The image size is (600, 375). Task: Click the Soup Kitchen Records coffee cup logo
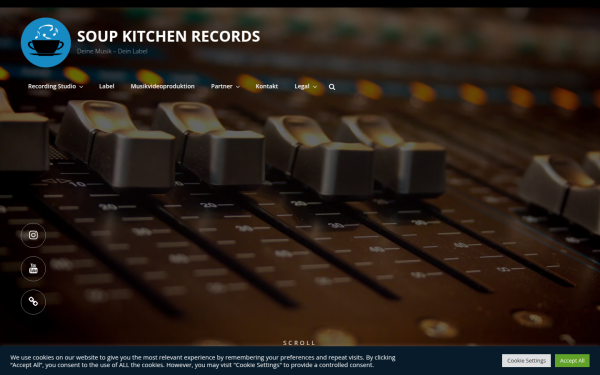[x=46, y=42]
